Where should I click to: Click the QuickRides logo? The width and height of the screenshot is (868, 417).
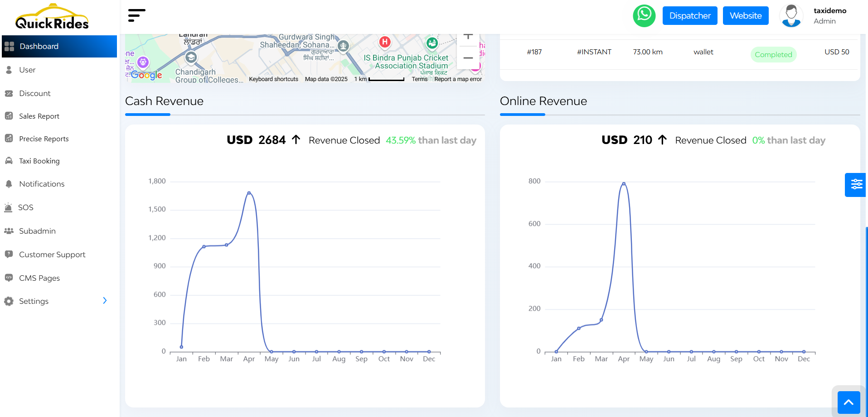pyautogui.click(x=52, y=17)
